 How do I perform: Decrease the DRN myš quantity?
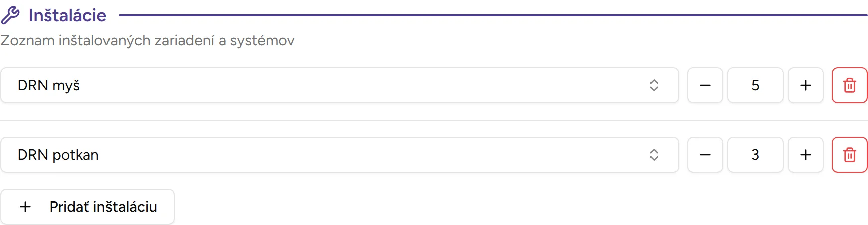point(705,85)
